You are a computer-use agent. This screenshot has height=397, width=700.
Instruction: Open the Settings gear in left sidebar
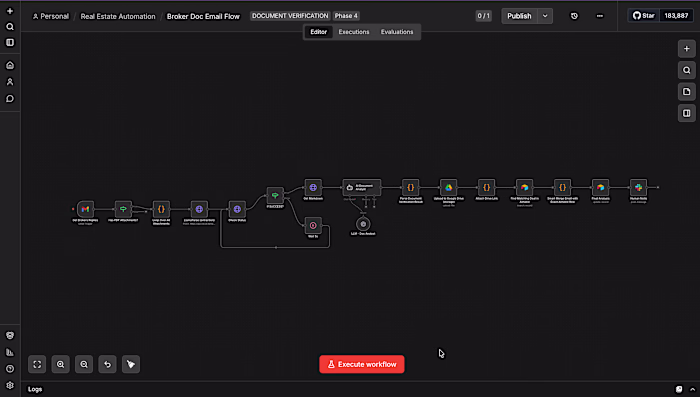(10, 385)
